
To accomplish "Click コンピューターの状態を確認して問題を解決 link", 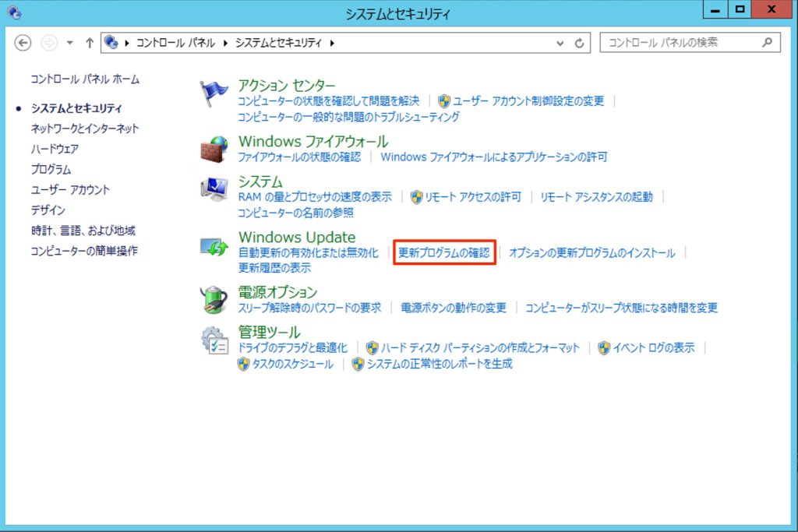I will (x=329, y=100).
